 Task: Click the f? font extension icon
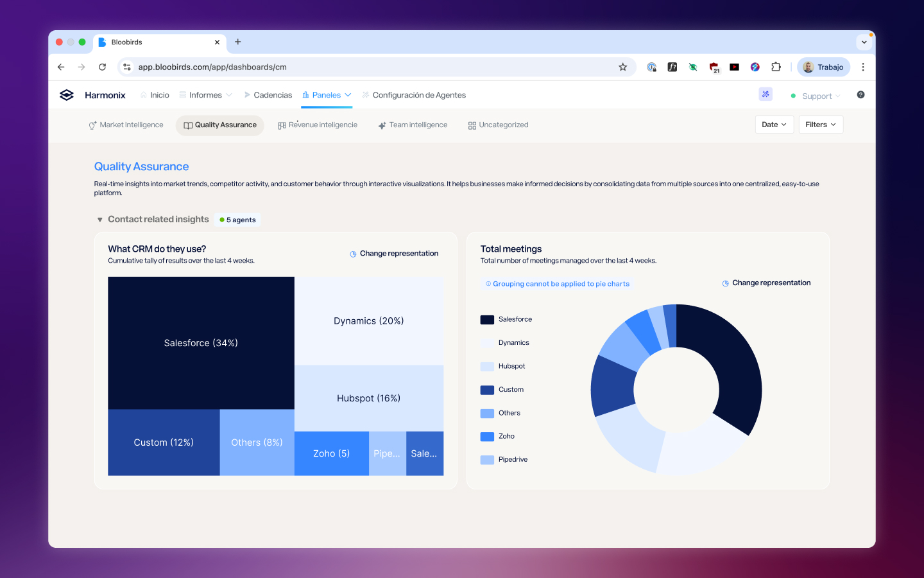point(672,67)
